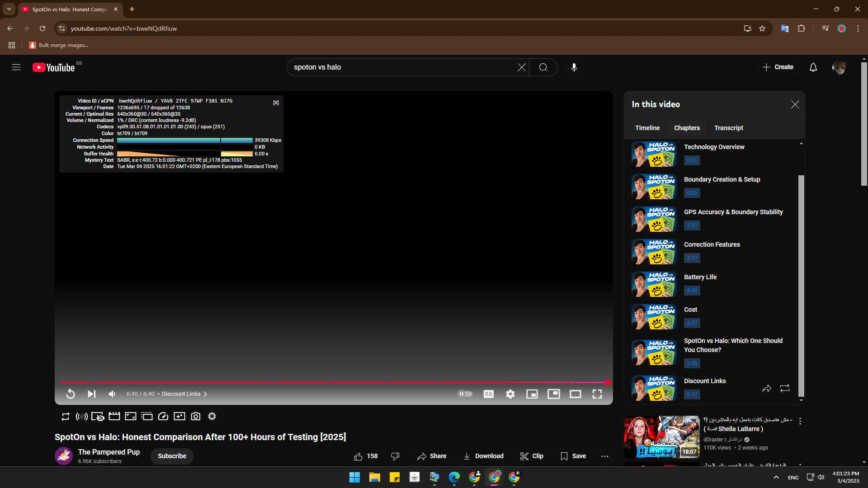Select the Correction Features chapter
Image resolution: width=868 pixels, height=488 pixels.
pyautogui.click(x=712, y=251)
